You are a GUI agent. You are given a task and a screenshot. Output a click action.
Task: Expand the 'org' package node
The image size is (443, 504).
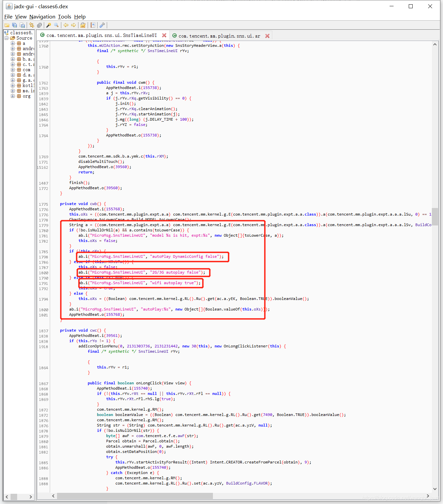click(13, 96)
